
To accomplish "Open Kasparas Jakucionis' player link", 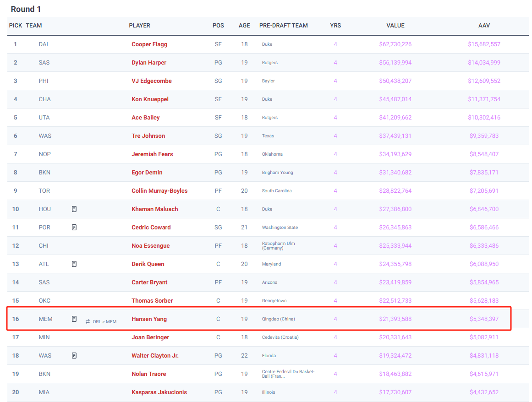I will pos(159,392).
